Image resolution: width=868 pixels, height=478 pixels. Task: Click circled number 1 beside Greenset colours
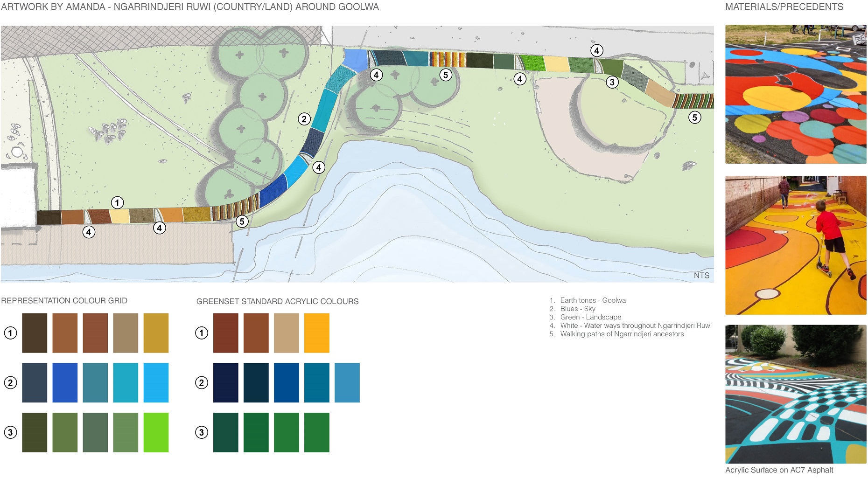pos(202,333)
